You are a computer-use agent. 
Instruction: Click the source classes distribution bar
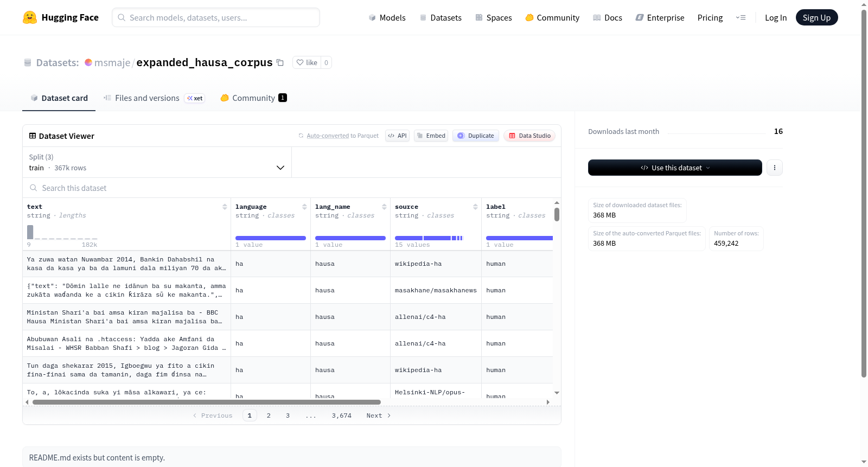(x=429, y=238)
